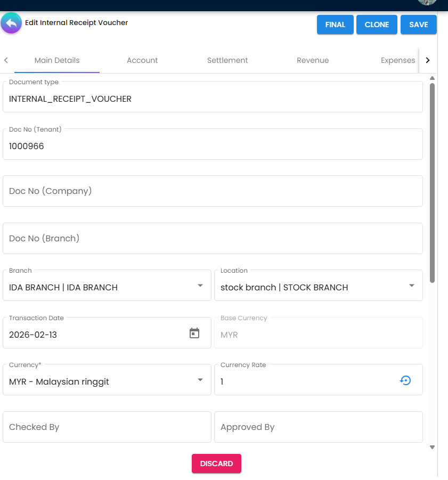Switch to the Expenses tab
The image size is (448, 480).
click(x=398, y=60)
